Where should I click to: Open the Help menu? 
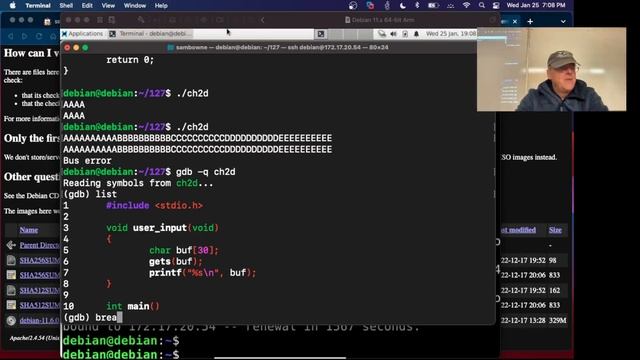(x=161, y=6)
